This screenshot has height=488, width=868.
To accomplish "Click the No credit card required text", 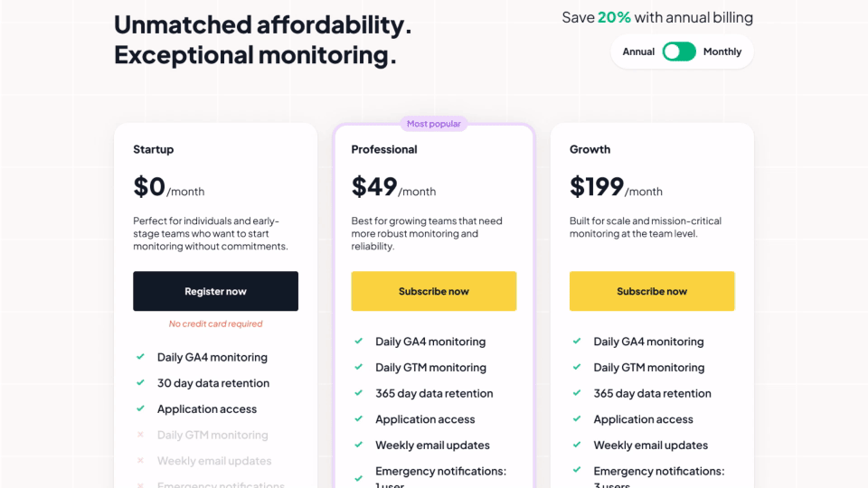I will click(215, 324).
